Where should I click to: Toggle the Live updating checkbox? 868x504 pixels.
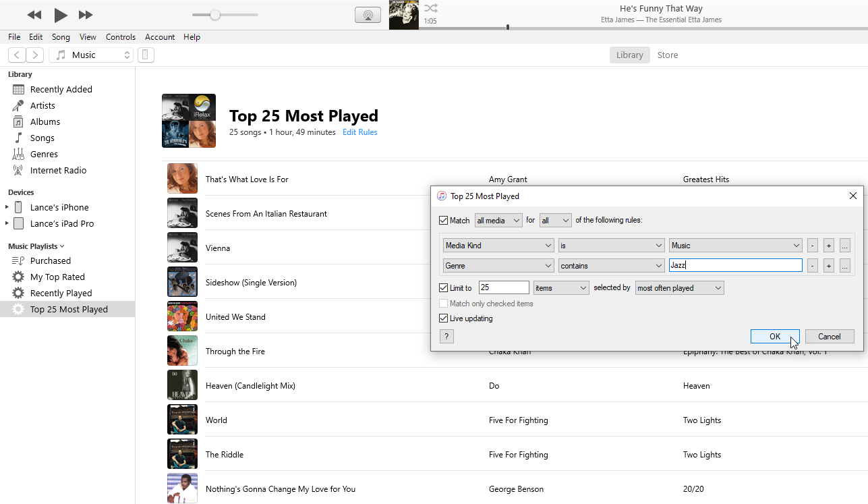pos(443,318)
